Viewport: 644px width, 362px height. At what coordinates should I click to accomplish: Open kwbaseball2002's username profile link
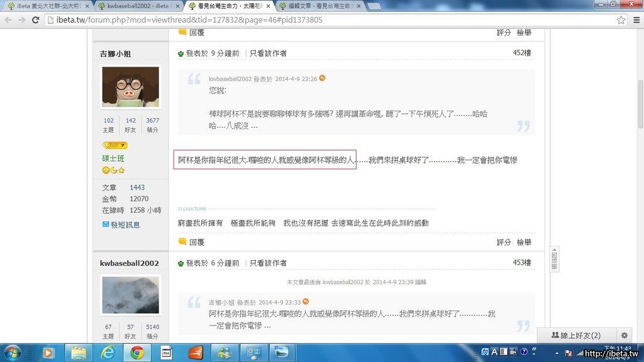[x=129, y=263]
